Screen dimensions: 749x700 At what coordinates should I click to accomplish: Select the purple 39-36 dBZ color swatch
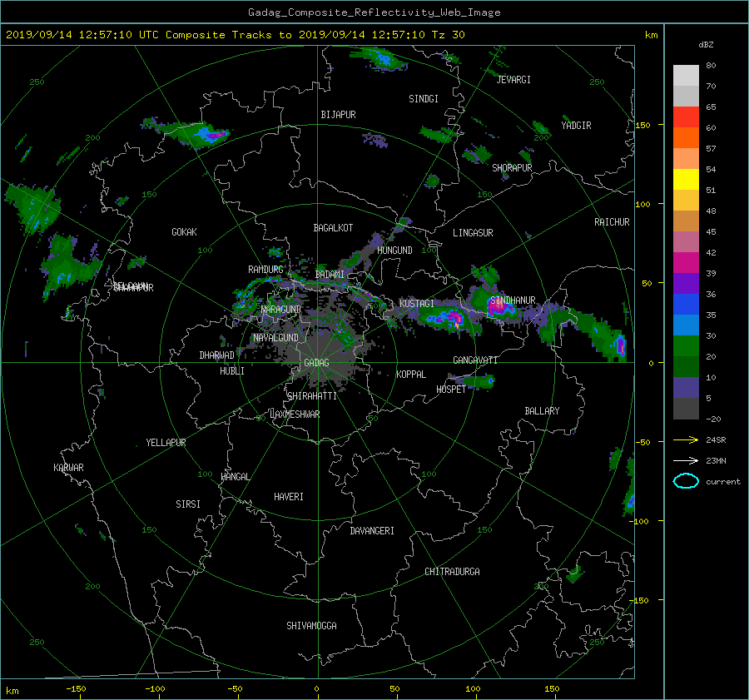686,283
